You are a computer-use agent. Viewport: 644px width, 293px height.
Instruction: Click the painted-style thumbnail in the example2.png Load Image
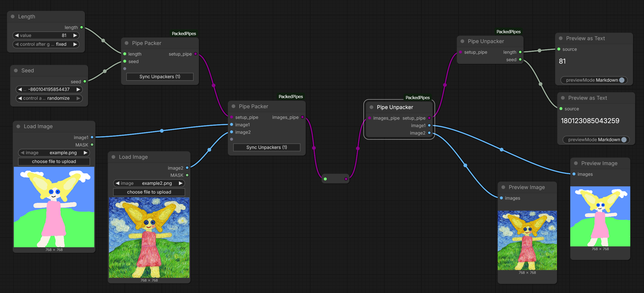(x=149, y=238)
